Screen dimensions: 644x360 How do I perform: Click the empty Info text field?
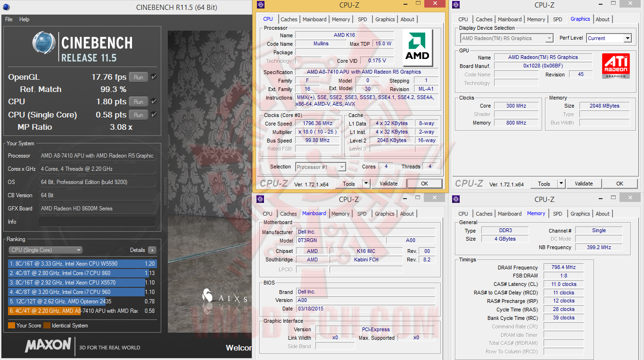[97, 222]
